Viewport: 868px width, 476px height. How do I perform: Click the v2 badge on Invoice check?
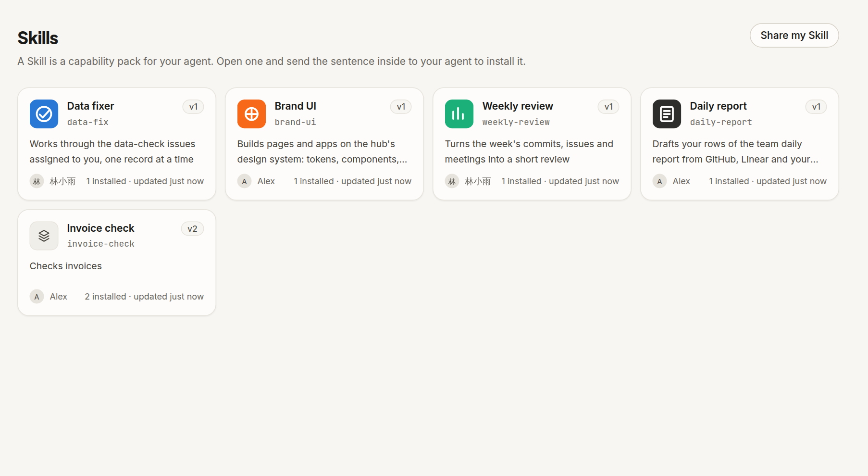point(192,229)
